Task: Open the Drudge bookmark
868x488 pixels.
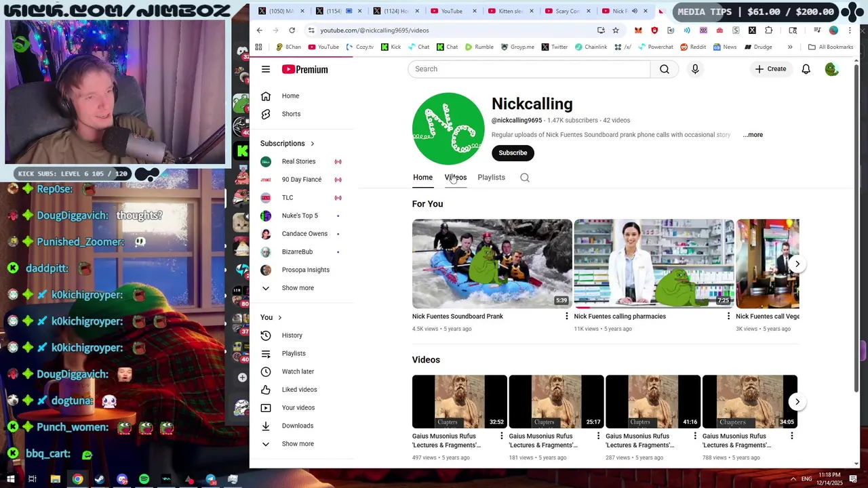Action: [x=758, y=47]
